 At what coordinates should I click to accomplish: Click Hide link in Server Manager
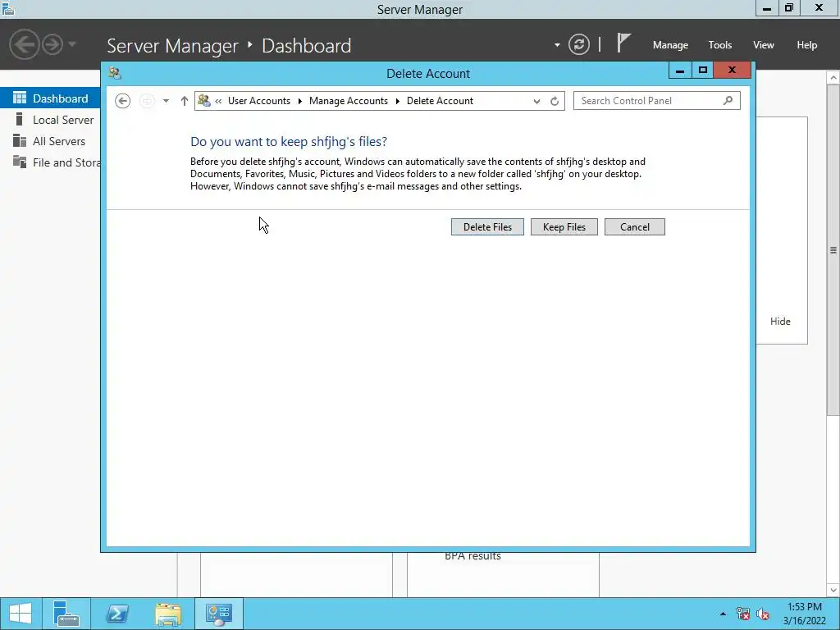tap(780, 322)
